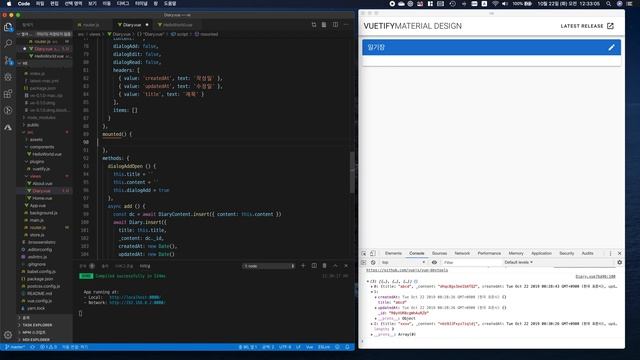The image size is (640, 360).
Task: Add a new terminal with plus icon
Action: click(x=303, y=266)
